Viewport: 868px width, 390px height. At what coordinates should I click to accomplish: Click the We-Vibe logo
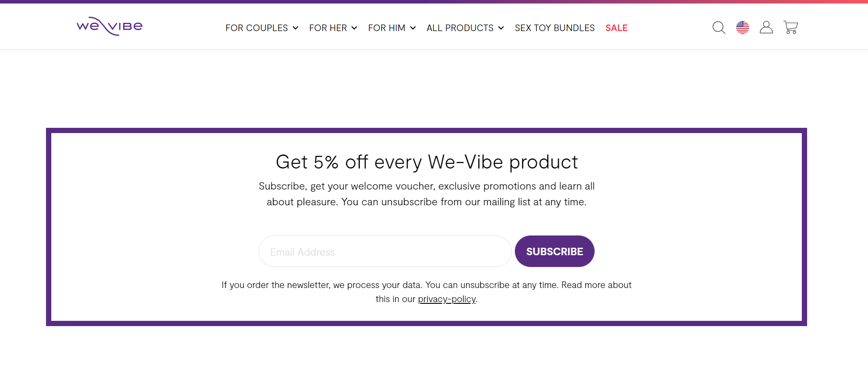tap(110, 26)
